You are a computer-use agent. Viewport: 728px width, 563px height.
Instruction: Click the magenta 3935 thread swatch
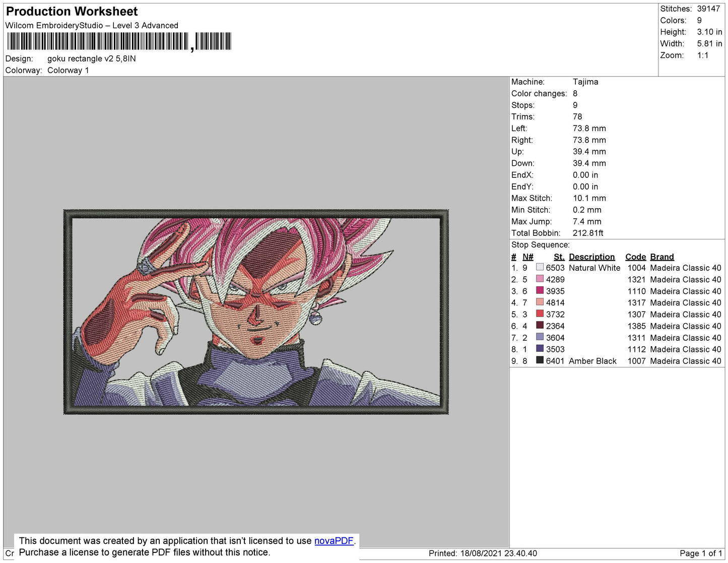pos(540,290)
